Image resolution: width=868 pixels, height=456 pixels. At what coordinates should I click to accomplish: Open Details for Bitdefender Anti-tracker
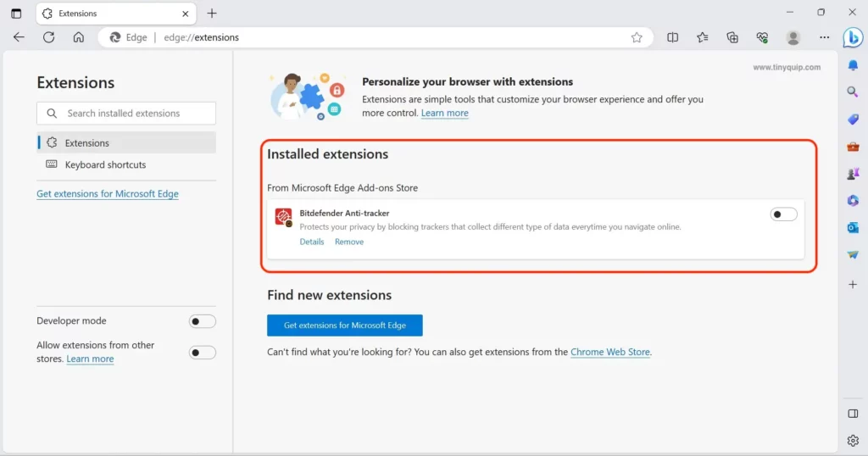(312, 242)
